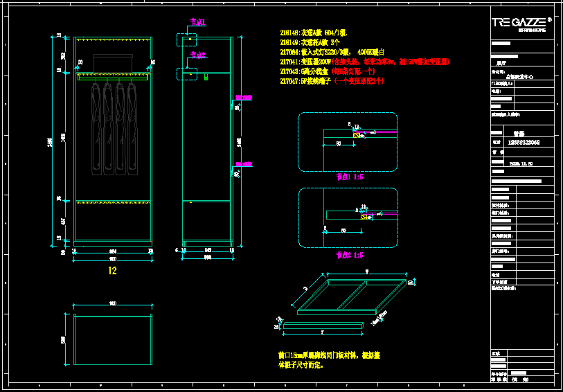Select the magenta 节点1 label above side view

tap(197, 23)
